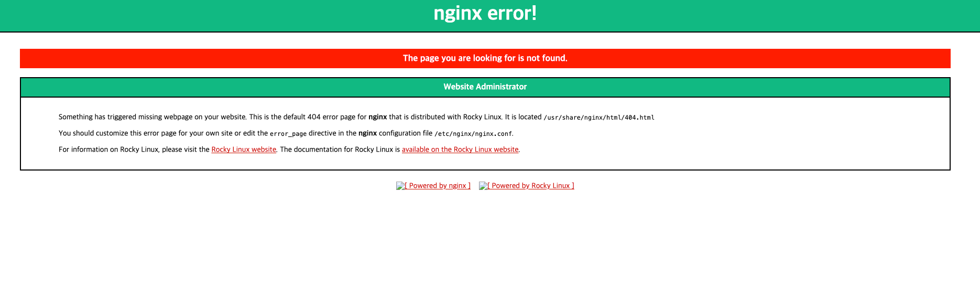Click the red 'page you are looking for is not found' banner
This screenshot has width=980, height=308.
coord(485,58)
